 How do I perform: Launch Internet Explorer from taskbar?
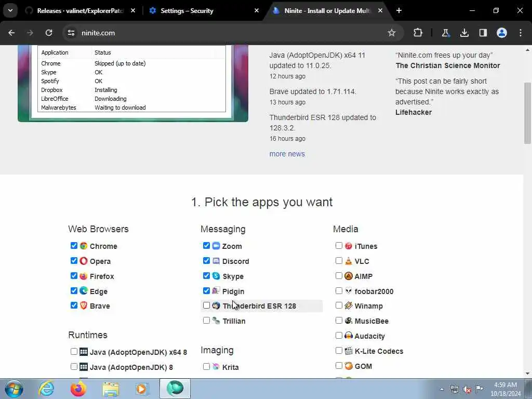[46, 389]
